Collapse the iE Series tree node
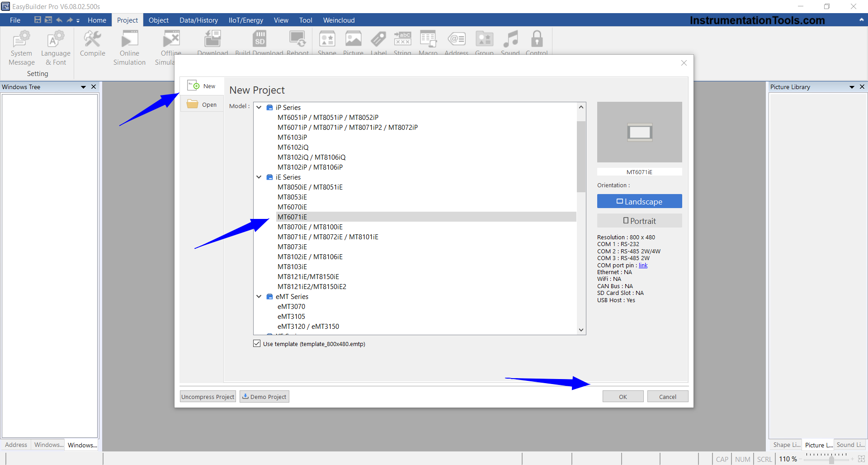Image resolution: width=868 pixels, height=465 pixels. tap(259, 177)
